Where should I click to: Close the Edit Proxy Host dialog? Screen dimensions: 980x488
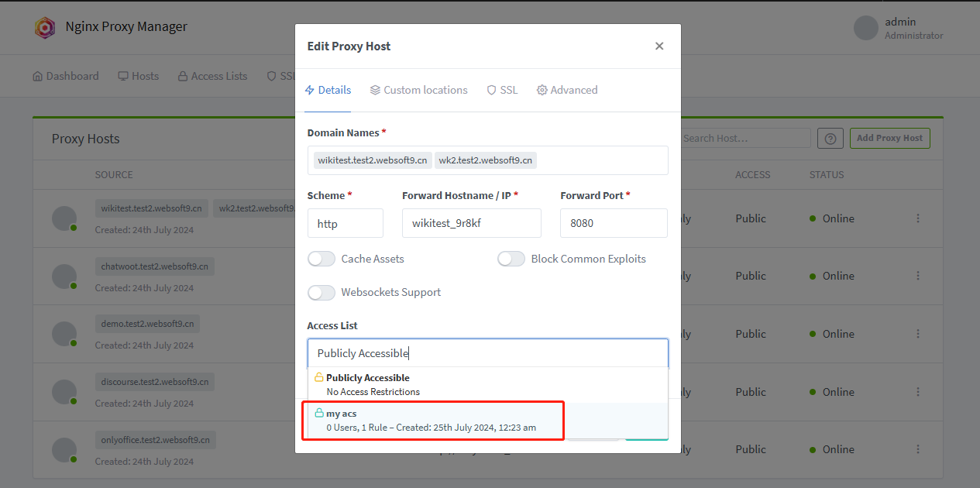click(659, 46)
